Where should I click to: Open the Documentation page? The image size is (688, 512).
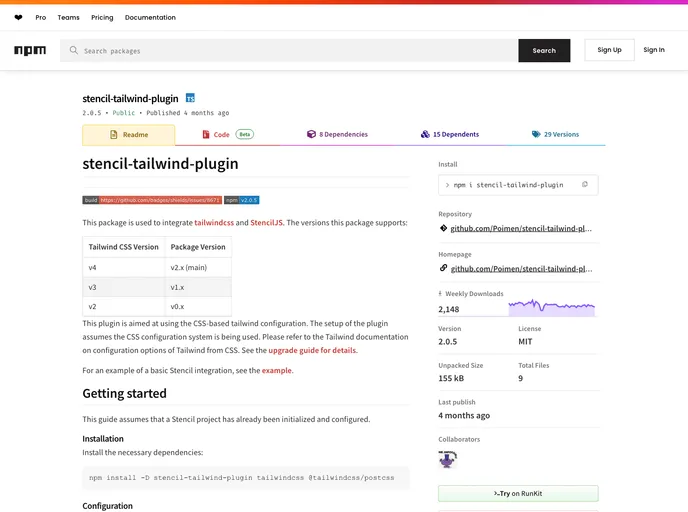[150, 18]
